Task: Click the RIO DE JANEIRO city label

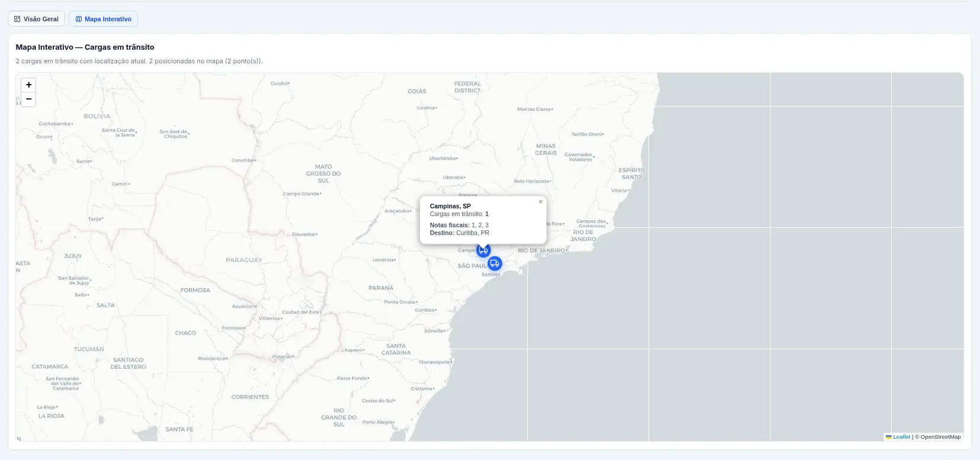Action: [541, 250]
